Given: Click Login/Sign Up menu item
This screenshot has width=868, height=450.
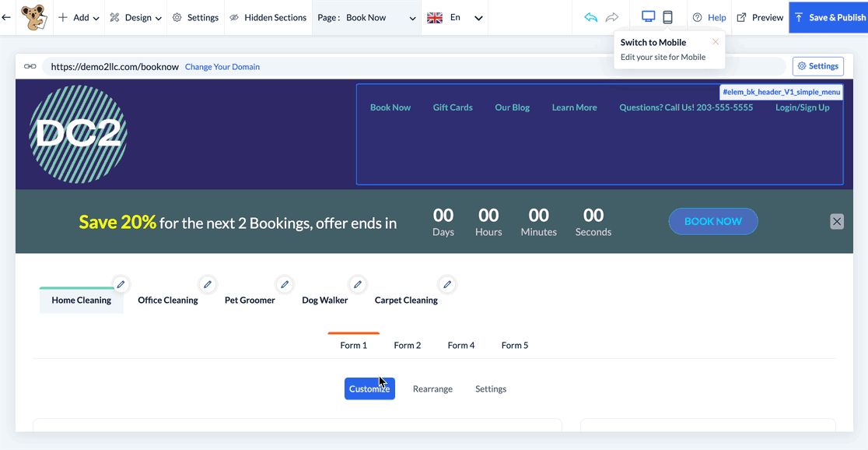Looking at the screenshot, I should click(x=802, y=107).
